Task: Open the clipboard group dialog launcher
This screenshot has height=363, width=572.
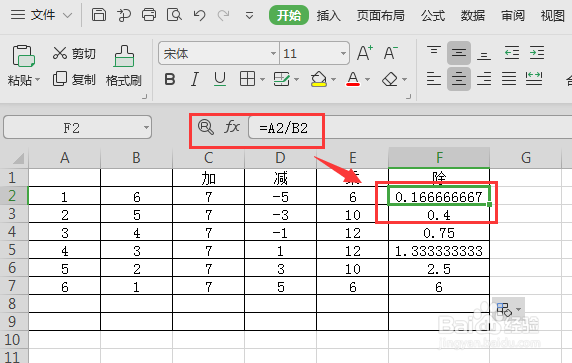Action: pyautogui.click(x=144, y=96)
